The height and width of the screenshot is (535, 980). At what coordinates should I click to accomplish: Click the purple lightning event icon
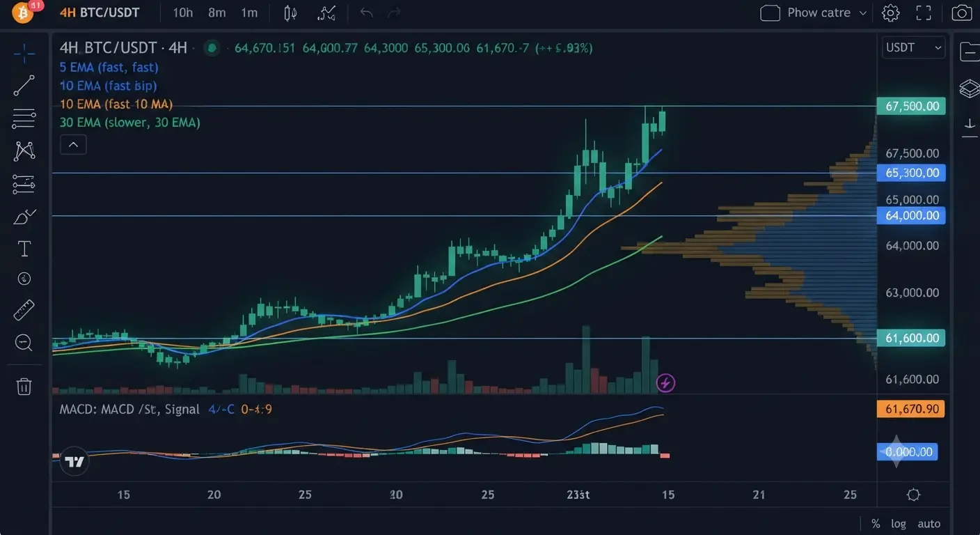[x=666, y=382]
